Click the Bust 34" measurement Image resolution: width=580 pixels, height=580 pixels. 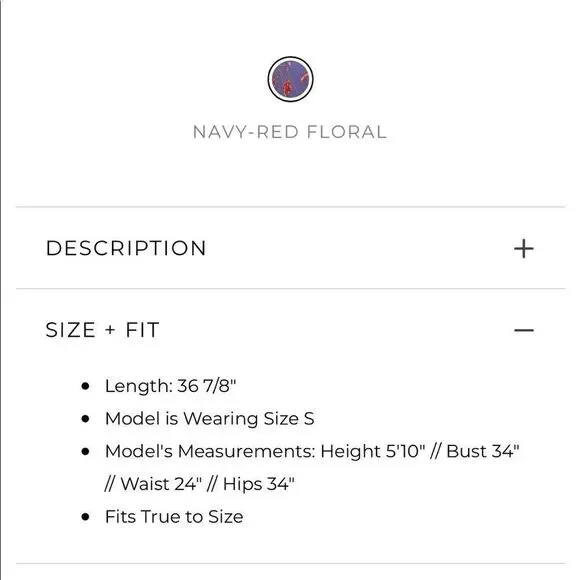[x=483, y=451]
